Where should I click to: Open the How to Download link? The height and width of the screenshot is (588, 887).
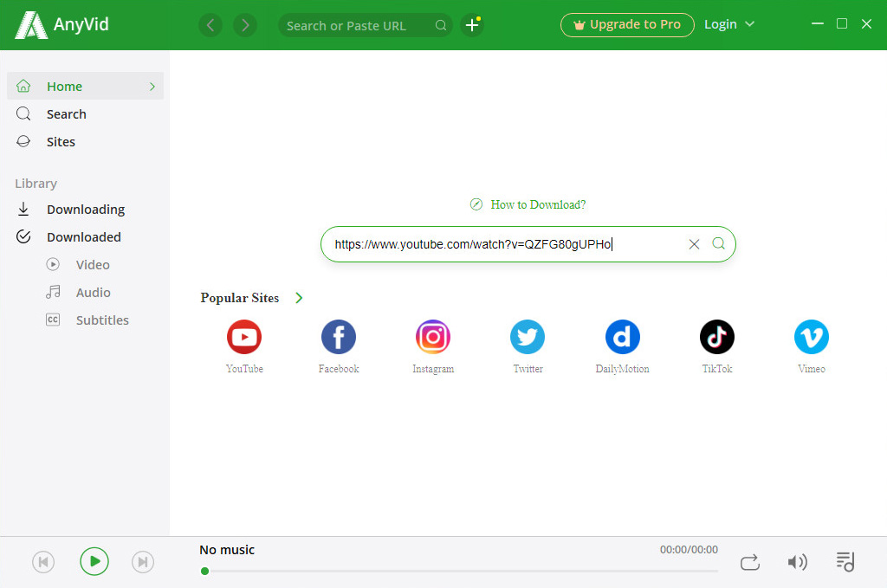tap(537, 205)
